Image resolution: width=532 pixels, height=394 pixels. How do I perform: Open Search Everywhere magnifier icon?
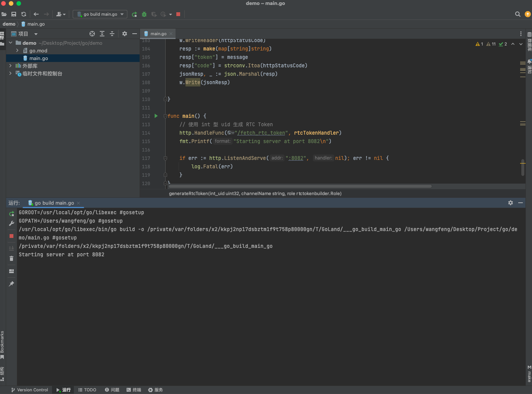click(518, 14)
